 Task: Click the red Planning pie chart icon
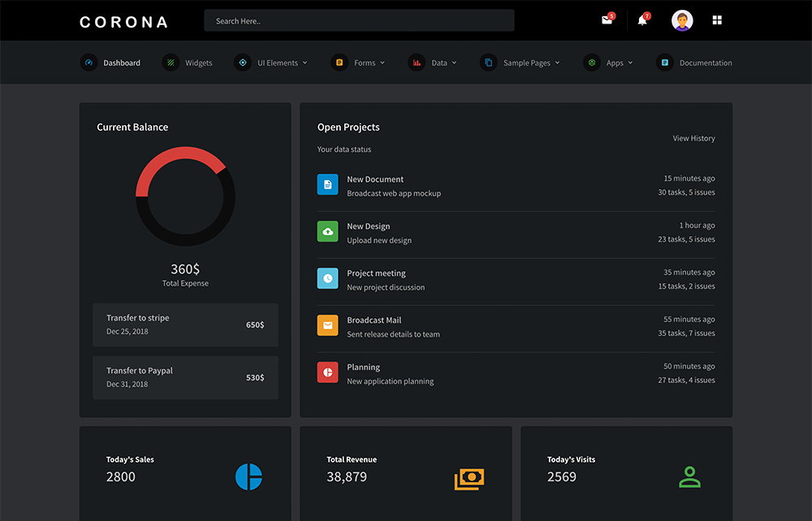(x=327, y=372)
